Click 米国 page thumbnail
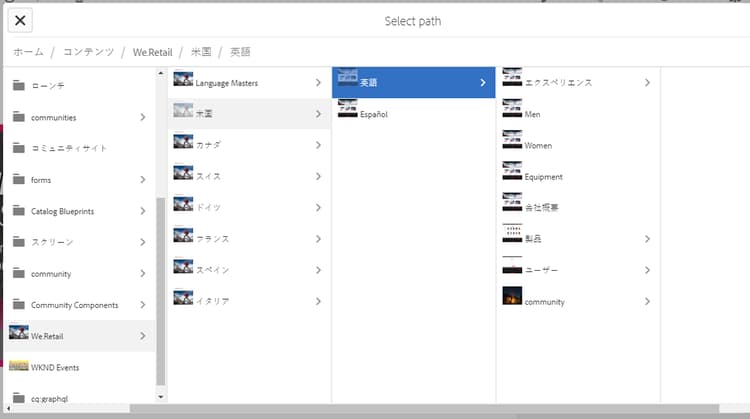The image size is (750, 419). click(183, 110)
